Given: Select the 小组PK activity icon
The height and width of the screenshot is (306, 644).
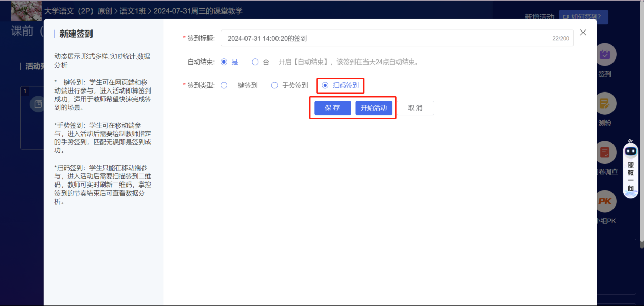Looking at the screenshot, I should (x=605, y=201).
